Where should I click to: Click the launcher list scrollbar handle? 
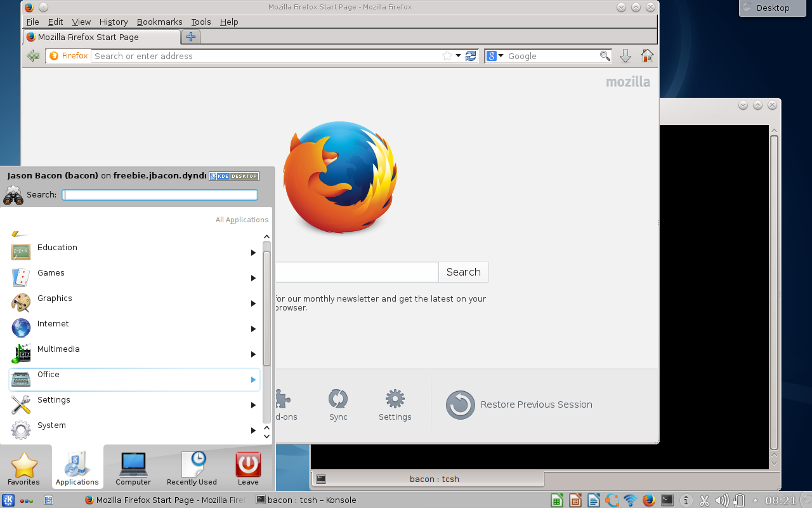tap(266, 309)
